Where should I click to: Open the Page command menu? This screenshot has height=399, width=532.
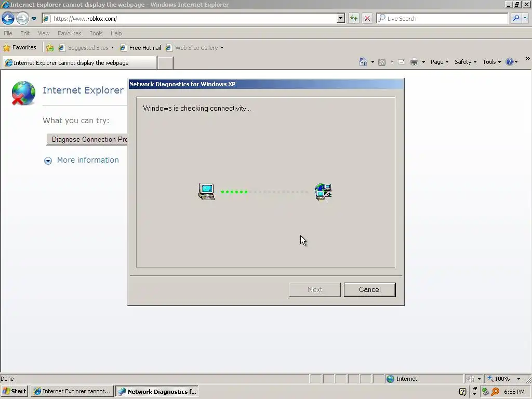coord(440,62)
